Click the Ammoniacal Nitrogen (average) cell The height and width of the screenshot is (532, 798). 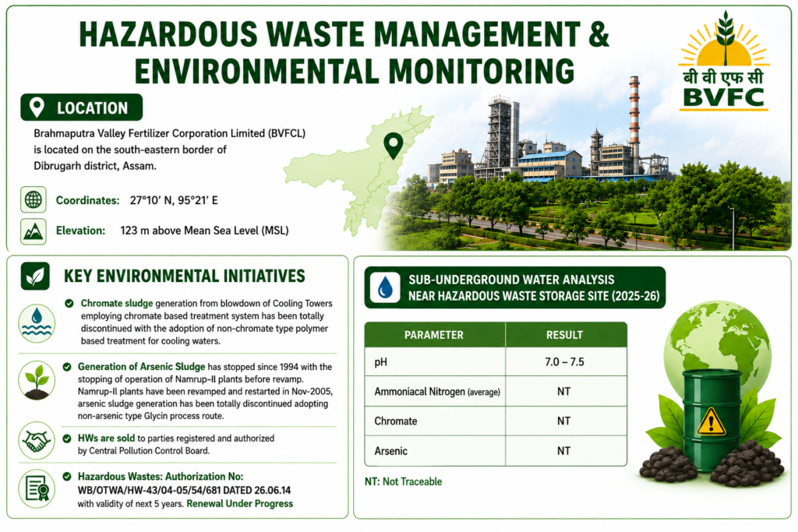point(435,392)
